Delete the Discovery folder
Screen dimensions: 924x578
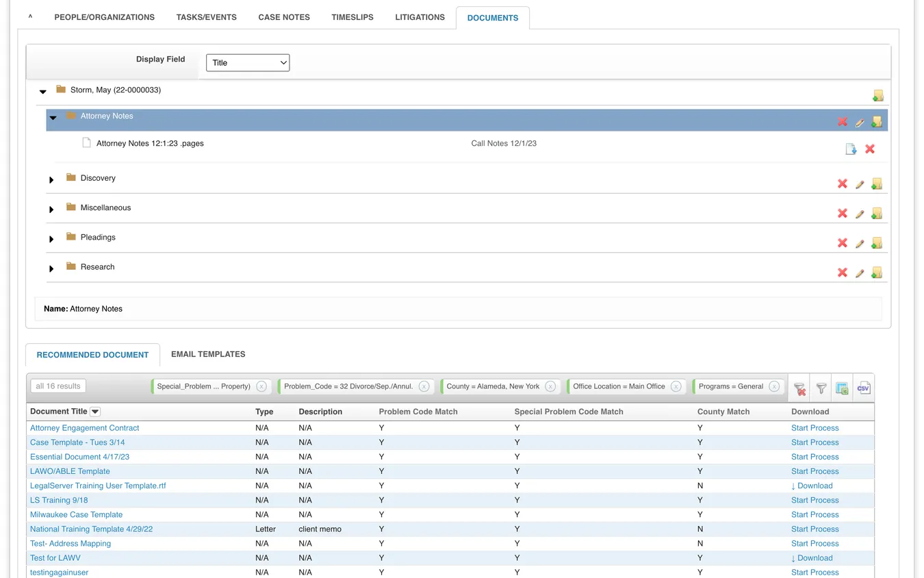coord(843,184)
